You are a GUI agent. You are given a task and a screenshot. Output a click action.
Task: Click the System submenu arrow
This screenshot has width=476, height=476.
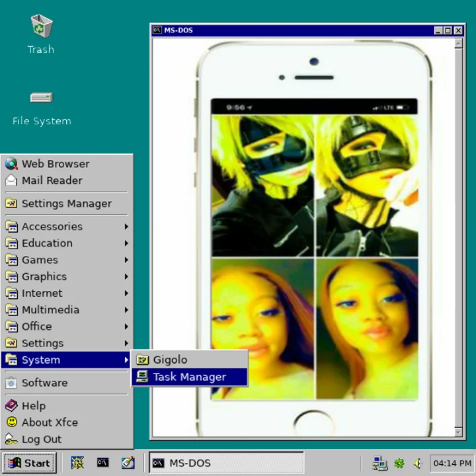126,360
